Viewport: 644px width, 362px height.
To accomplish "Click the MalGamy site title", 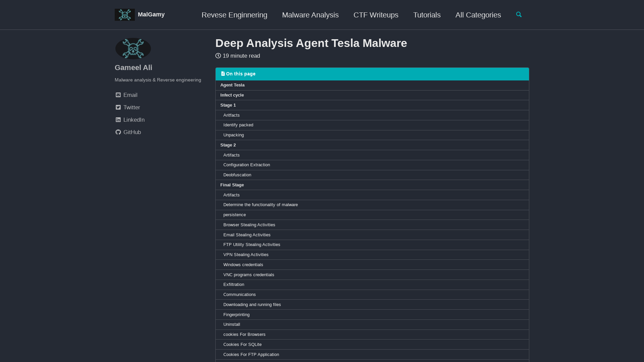I will click(x=151, y=14).
